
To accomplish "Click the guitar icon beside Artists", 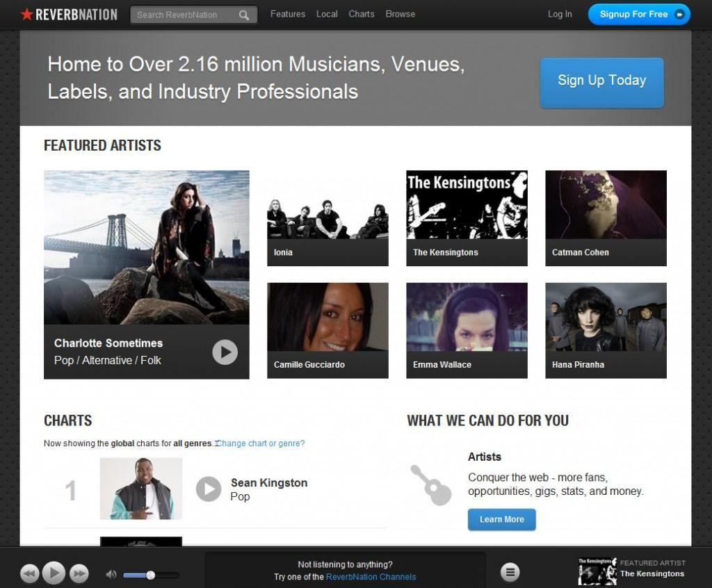I will 430,484.
